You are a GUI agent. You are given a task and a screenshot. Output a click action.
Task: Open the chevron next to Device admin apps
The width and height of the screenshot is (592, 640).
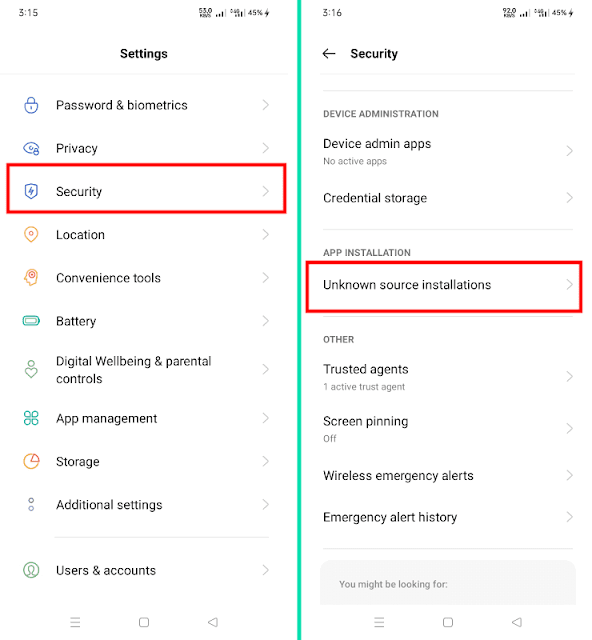(x=570, y=151)
